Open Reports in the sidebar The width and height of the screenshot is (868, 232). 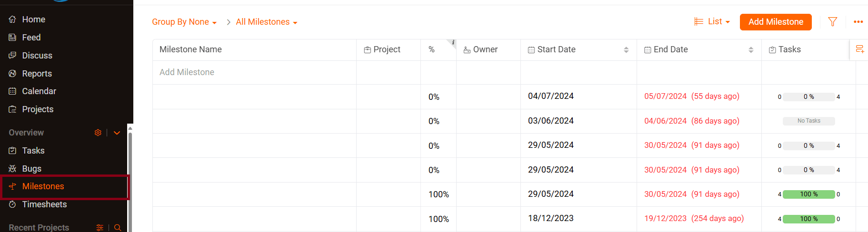(37, 73)
